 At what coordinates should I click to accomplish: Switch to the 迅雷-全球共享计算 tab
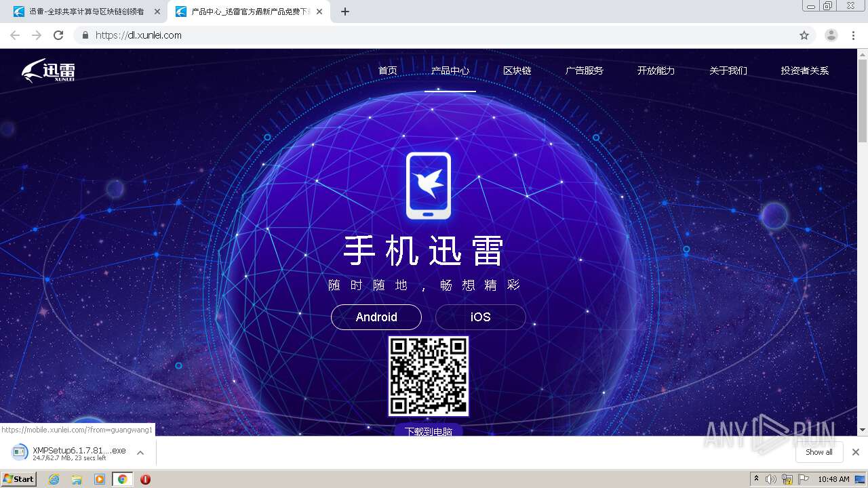tap(87, 12)
